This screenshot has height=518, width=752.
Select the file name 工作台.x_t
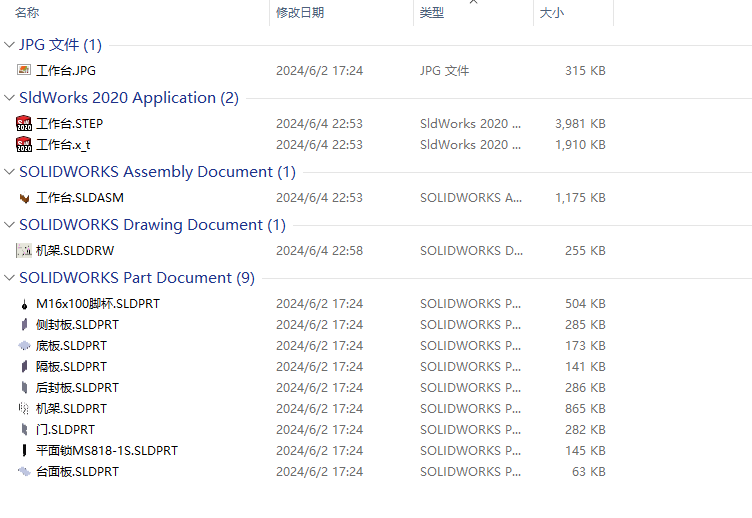tap(63, 145)
